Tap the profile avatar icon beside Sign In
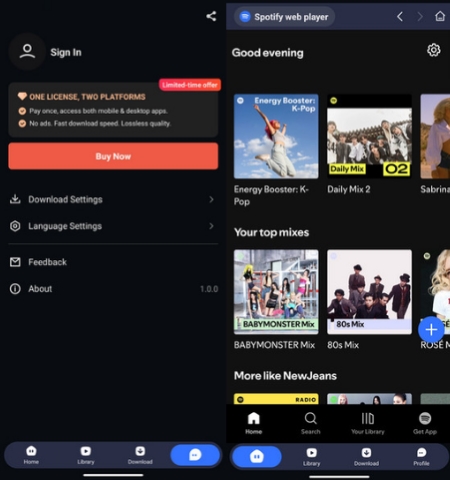Viewport: 450px width, 480px height. tap(27, 52)
